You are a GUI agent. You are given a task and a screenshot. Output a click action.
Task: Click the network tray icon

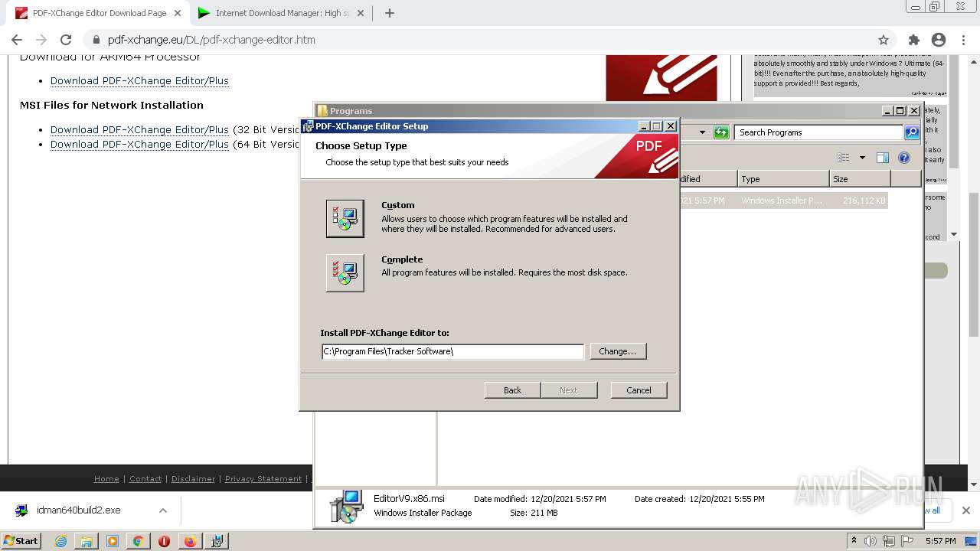[x=888, y=541]
